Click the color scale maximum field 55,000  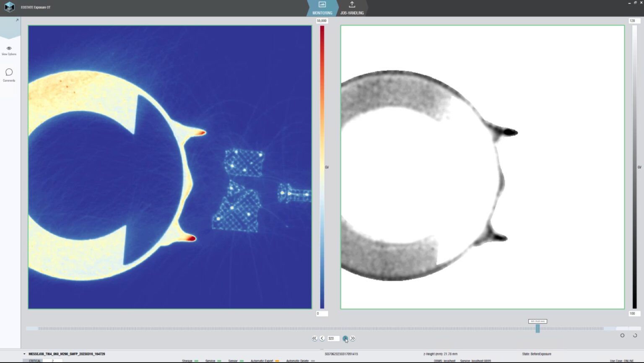click(x=322, y=21)
